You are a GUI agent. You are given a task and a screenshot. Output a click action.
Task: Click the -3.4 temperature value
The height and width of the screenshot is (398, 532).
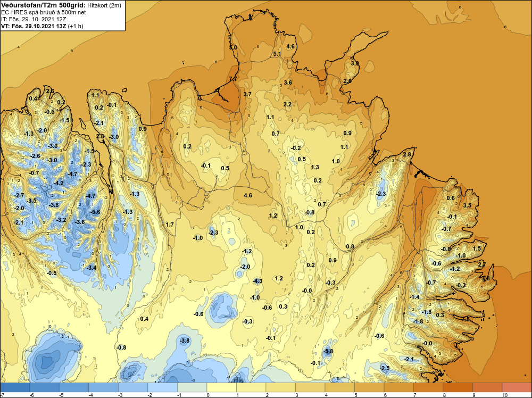pyautogui.click(x=92, y=268)
